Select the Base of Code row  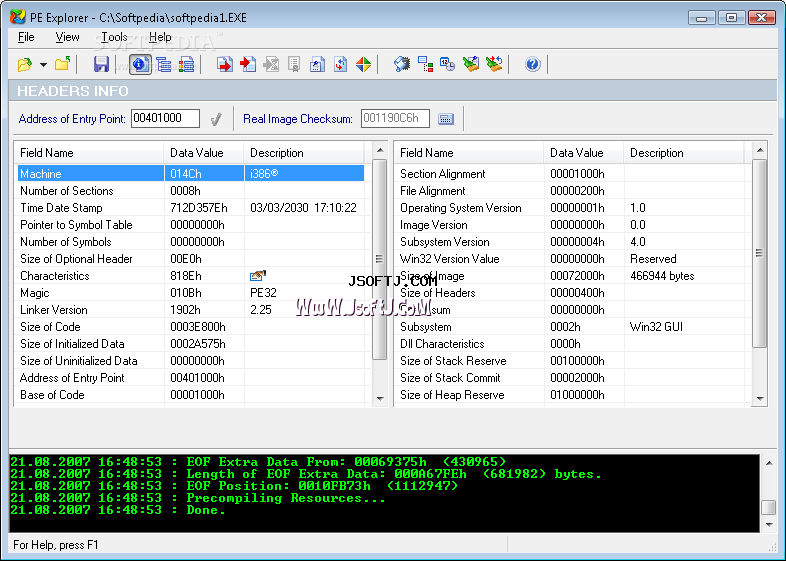click(191, 395)
